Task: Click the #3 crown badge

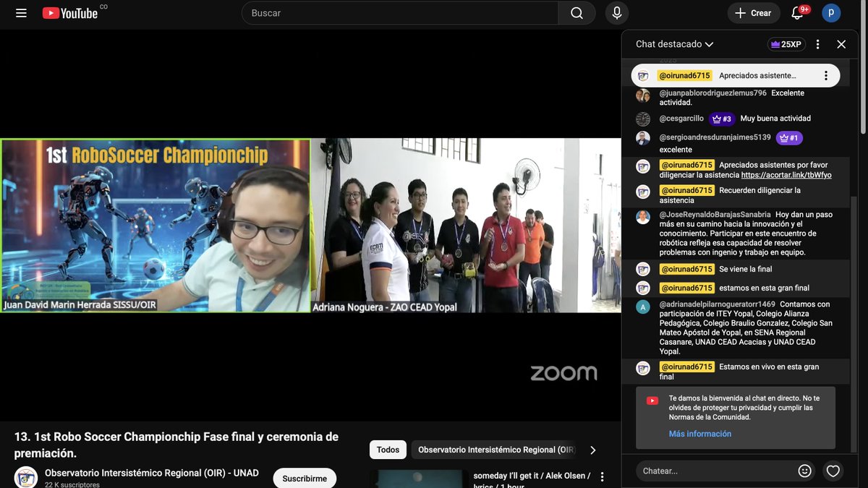Action: 722,119
